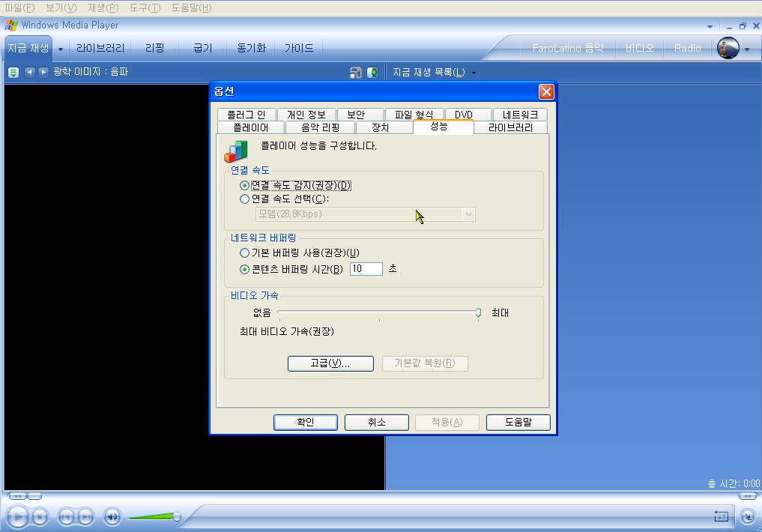Switch to the 굽기 tab
This screenshot has height=532, width=762.
[x=202, y=48]
